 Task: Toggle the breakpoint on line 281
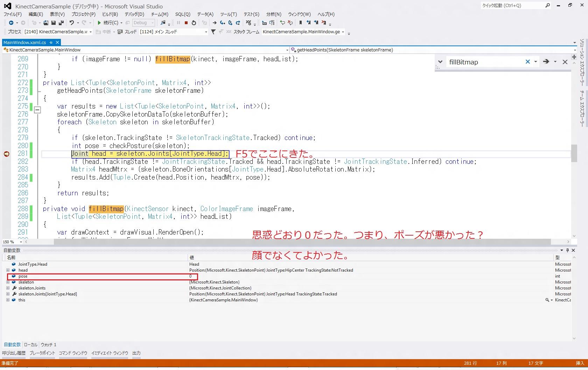[7, 154]
